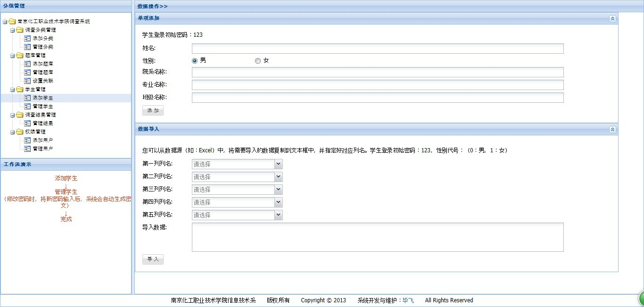Click the 导入 button
This screenshot has height=307, width=644.
point(153,259)
